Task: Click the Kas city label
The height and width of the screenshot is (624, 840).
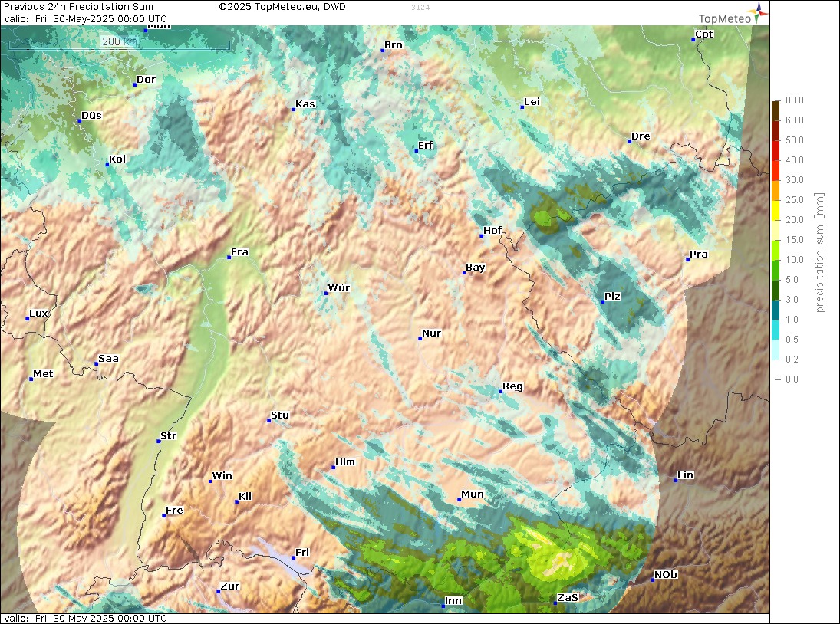Action: click(x=305, y=103)
